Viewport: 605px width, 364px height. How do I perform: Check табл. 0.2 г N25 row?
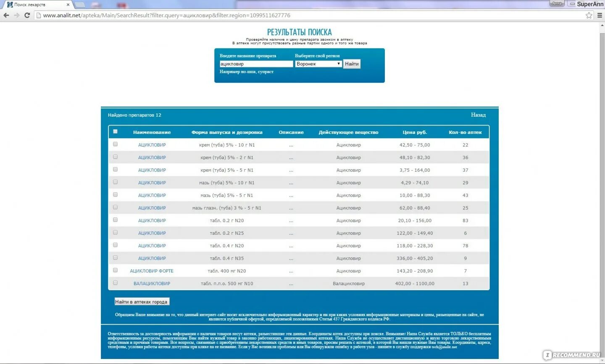pos(115,232)
